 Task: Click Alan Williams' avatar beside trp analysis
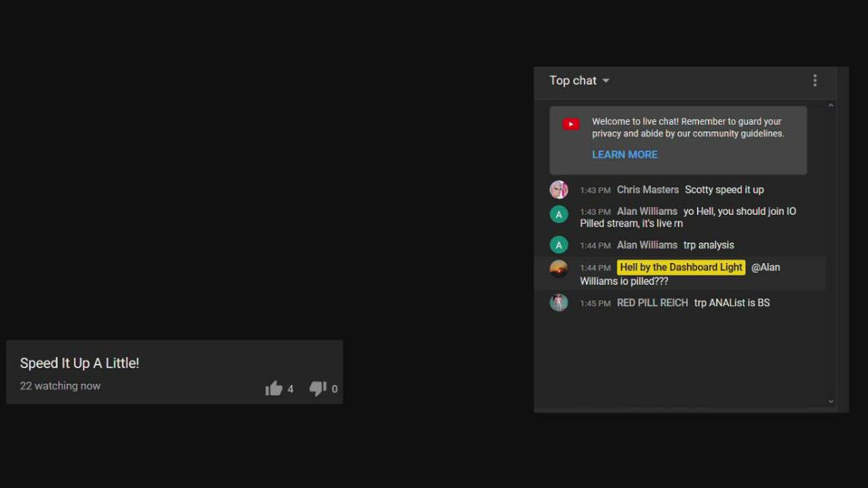tap(559, 245)
